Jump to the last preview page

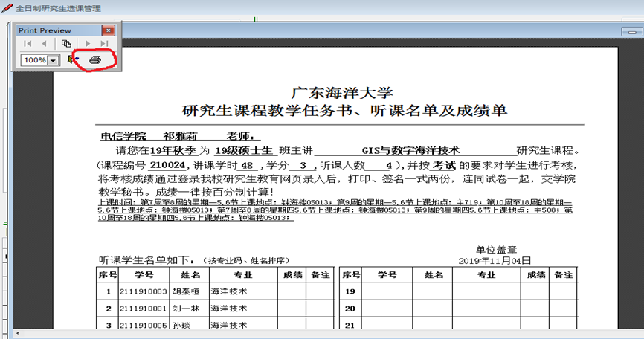[104, 45]
